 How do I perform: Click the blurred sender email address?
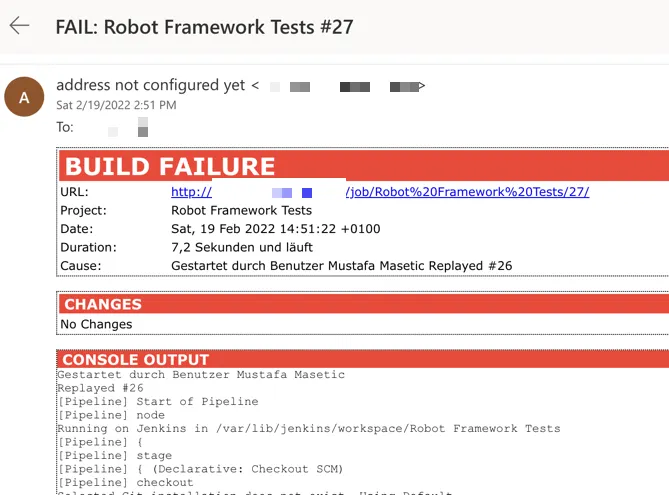coord(346,87)
